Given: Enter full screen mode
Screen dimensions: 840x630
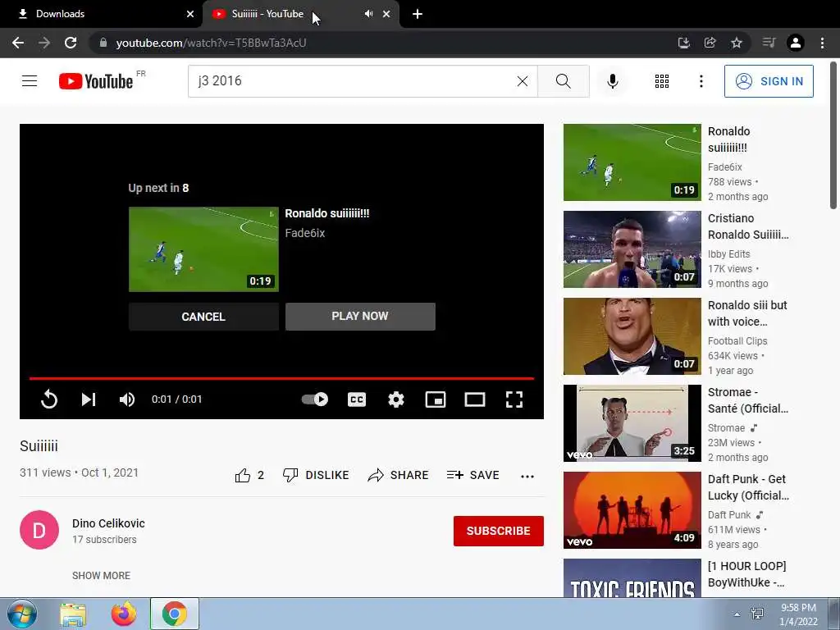Looking at the screenshot, I should (x=514, y=399).
